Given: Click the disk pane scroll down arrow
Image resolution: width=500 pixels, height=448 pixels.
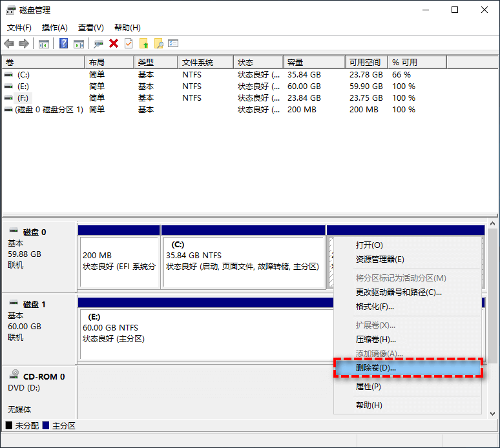Looking at the screenshot, I should [x=493, y=414].
